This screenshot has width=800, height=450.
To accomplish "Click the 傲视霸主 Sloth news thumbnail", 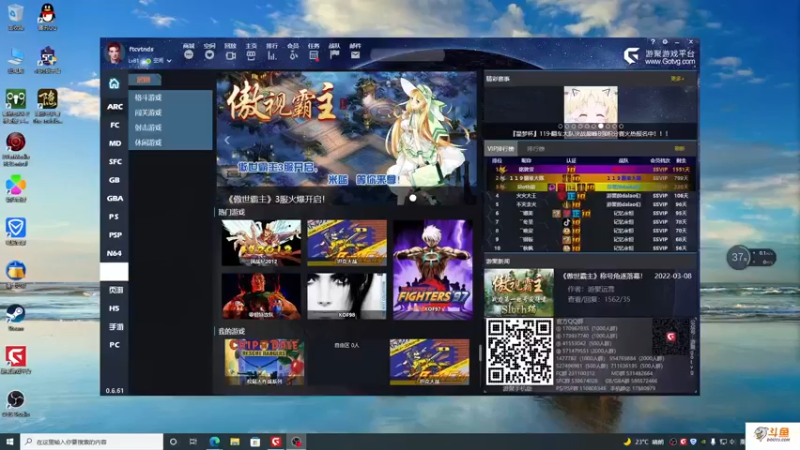I will [519, 292].
